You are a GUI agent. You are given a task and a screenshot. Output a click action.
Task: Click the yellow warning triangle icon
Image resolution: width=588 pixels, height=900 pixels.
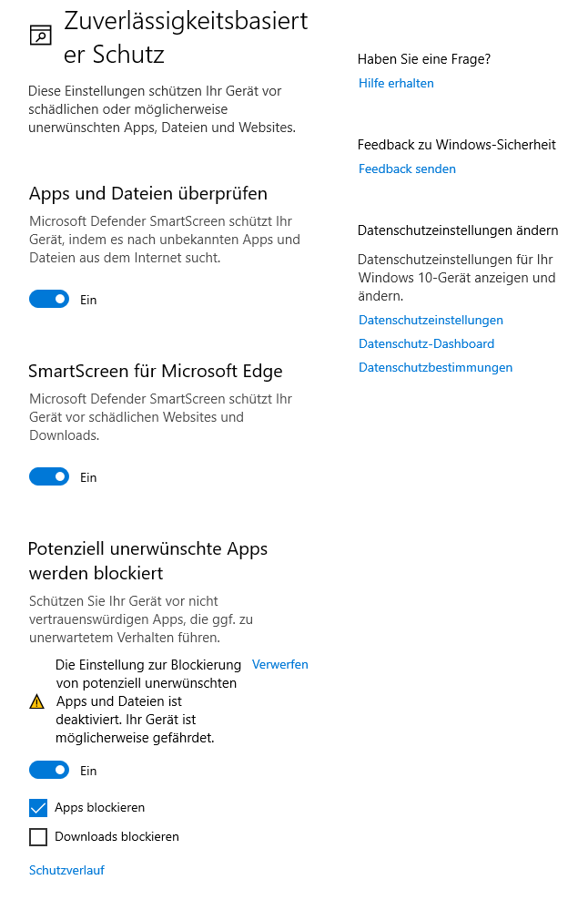tap(36, 701)
